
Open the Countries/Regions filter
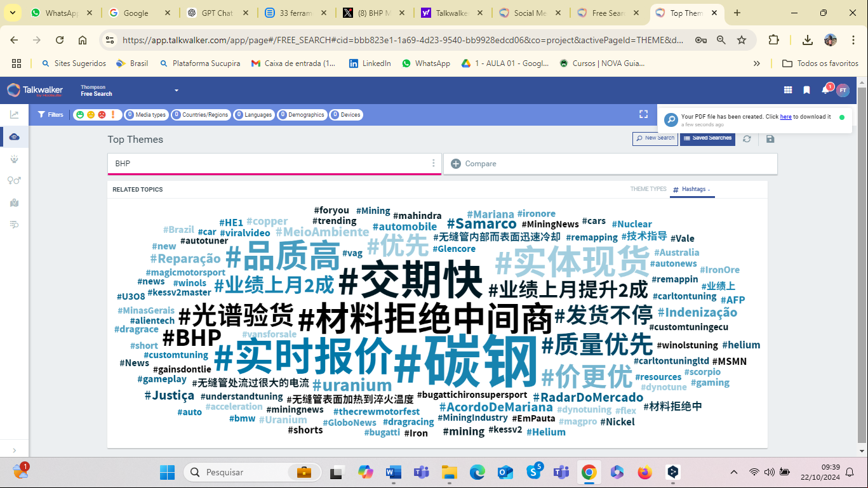coord(201,115)
